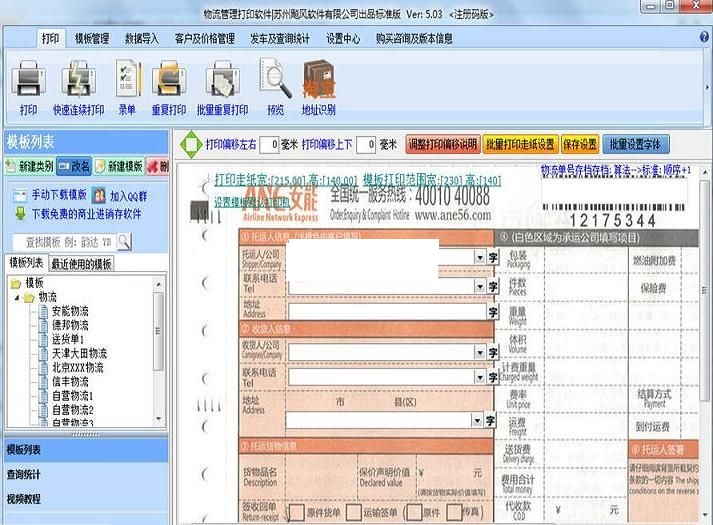Screen dimensions: 713x525
Task: Open 客户及价格管理 tab
Action: pos(205,39)
